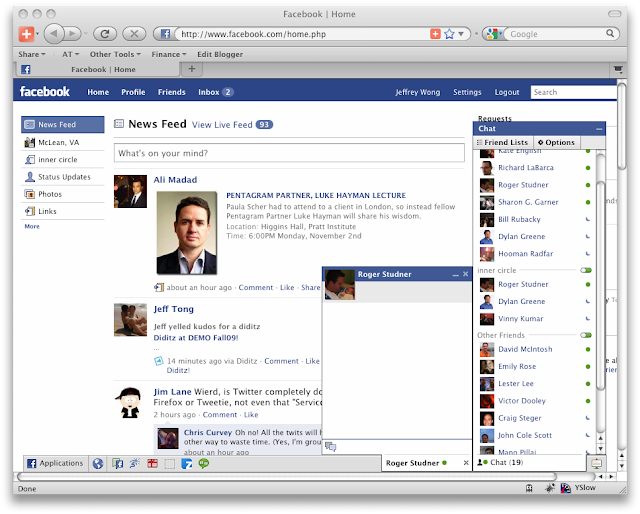This screenshot has width=640, height=514.
Task: Toggle the inner circle chat list switch
Action: [x=586, y=270]
